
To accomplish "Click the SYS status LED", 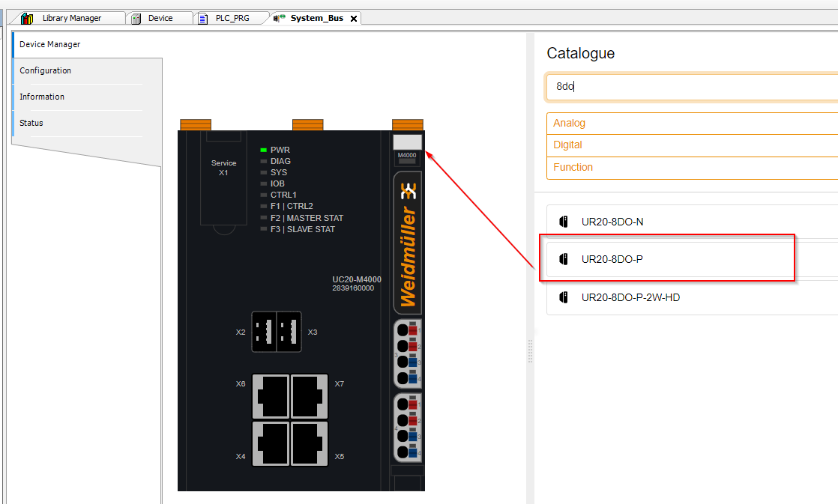I will click(264, 172).
